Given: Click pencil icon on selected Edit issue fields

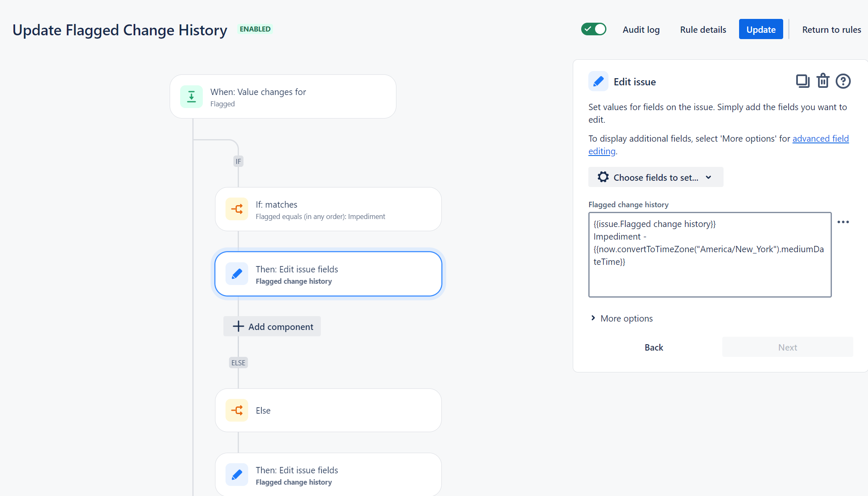Looking at the screenshot, I should [x=237, y=274].
